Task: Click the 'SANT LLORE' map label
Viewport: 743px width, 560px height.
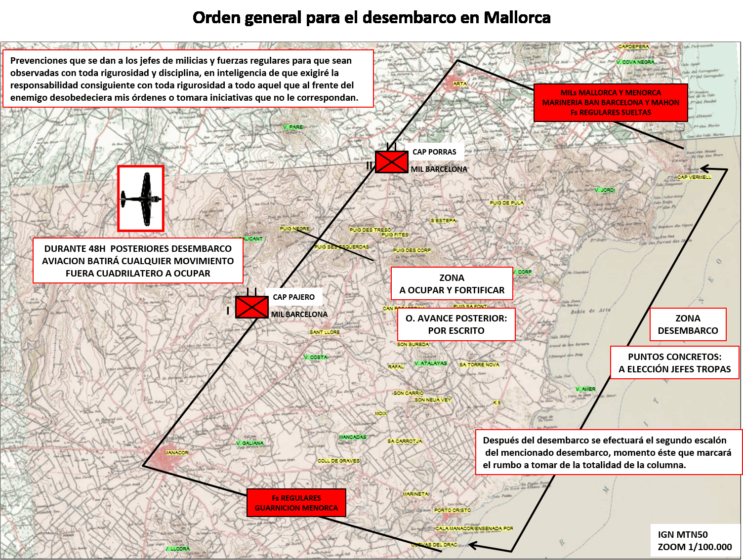Action: [x=325, y=332]
